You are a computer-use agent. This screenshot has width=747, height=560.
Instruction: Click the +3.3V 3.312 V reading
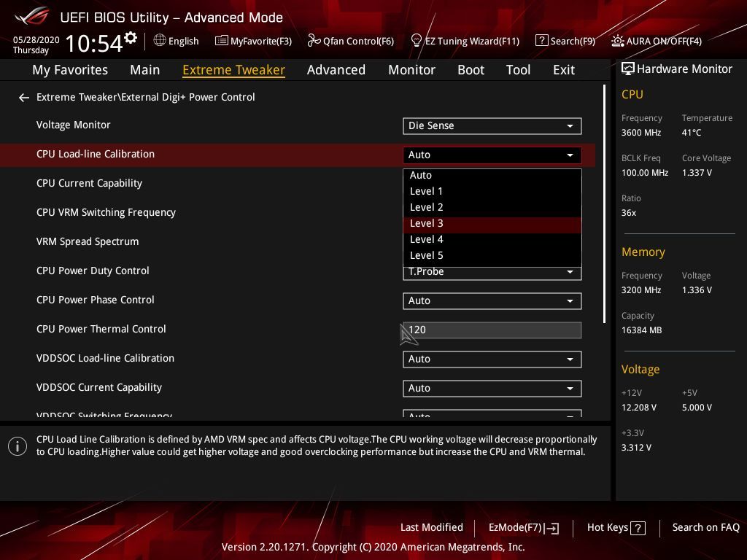[x=636, y=448]
